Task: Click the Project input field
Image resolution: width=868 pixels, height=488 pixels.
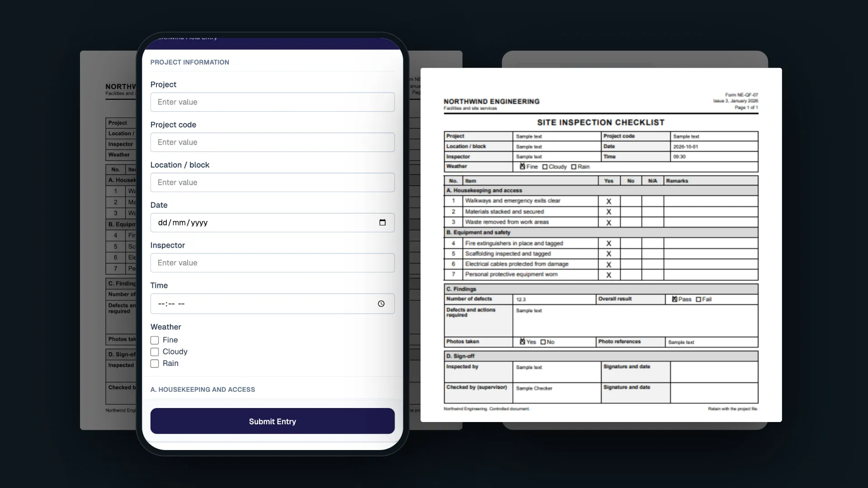Action: 272,102
